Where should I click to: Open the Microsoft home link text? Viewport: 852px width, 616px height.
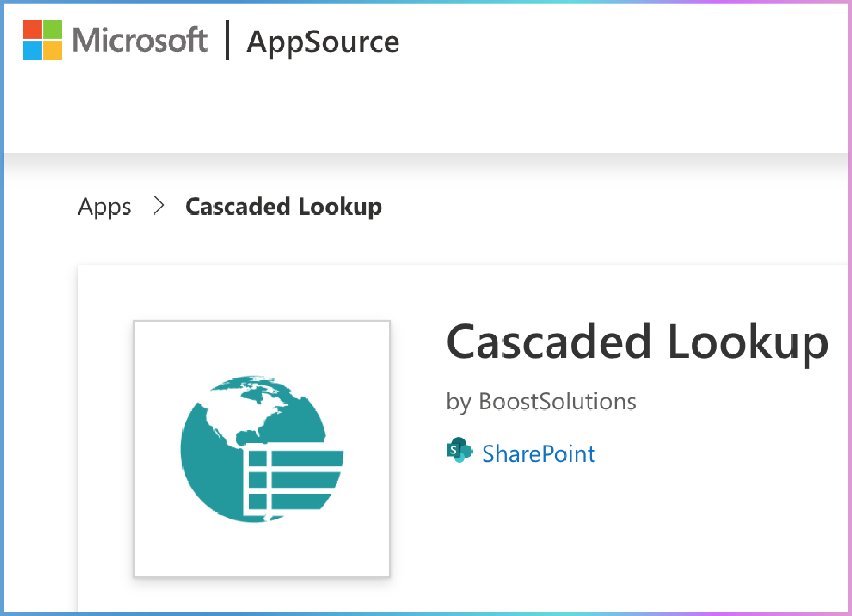pyautogui.click(x=140, y=40)
